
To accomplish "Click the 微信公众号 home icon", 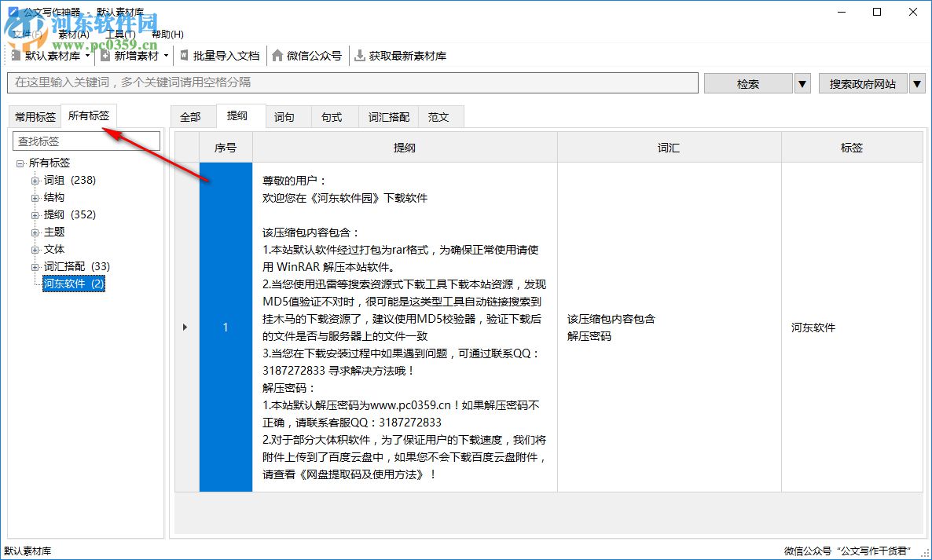I will point(277,56).
